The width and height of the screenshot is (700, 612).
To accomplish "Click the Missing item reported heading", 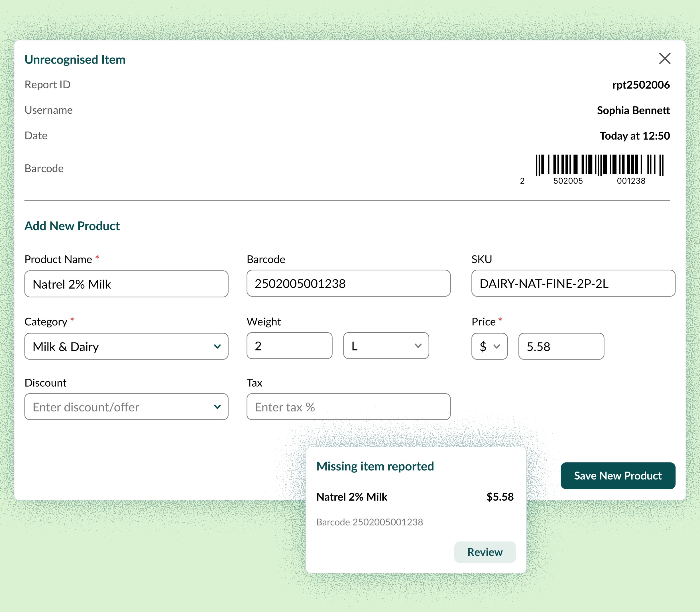I will pos(375,466).
